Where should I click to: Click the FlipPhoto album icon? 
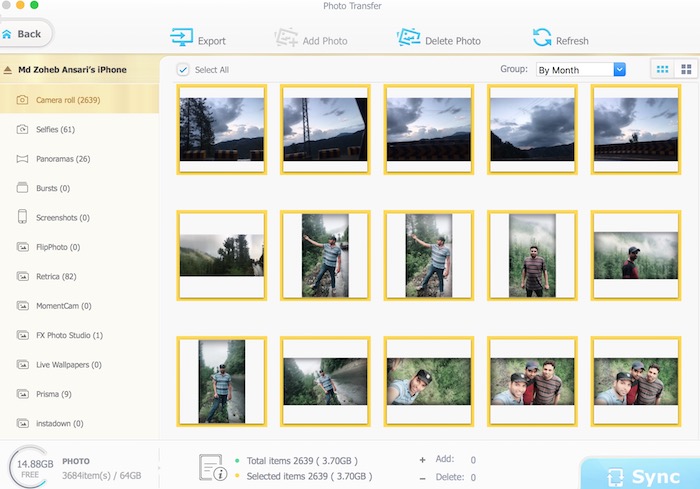[22, 247]
